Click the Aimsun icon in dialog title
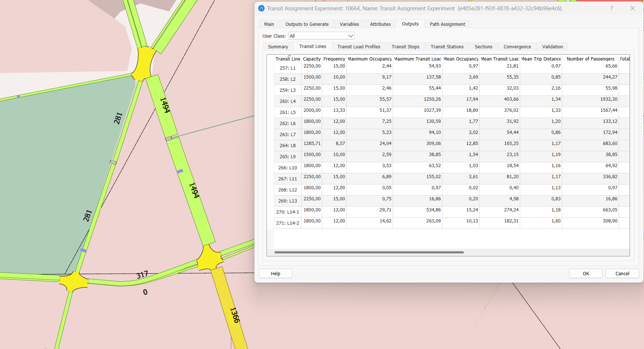Screen dimensions: 644x349 (x=261, y=8)
